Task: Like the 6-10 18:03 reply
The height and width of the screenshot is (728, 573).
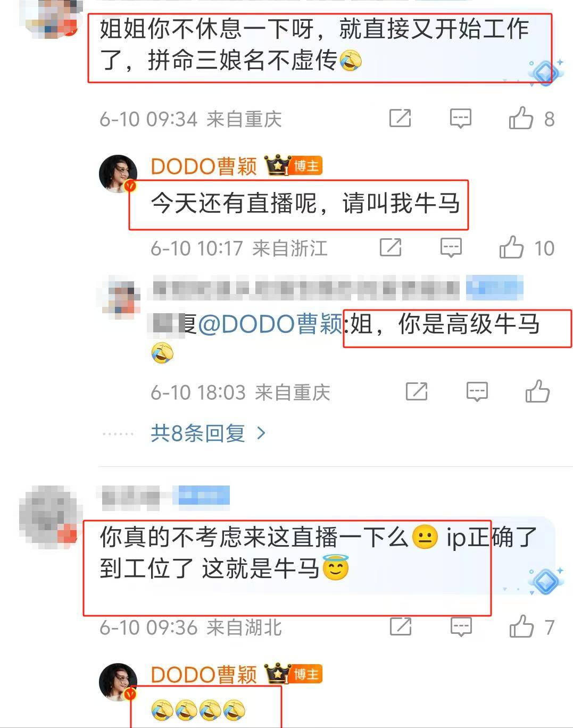Action: (537, 391)
